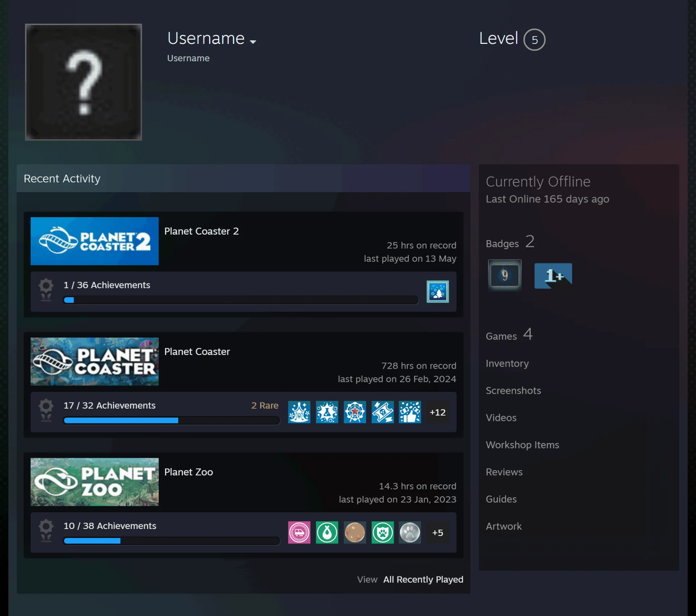The width and height of the screenshot is (696, 616).
Task: Select the flask achievement icon in Planet Coaster
Action: pos(327,412)
